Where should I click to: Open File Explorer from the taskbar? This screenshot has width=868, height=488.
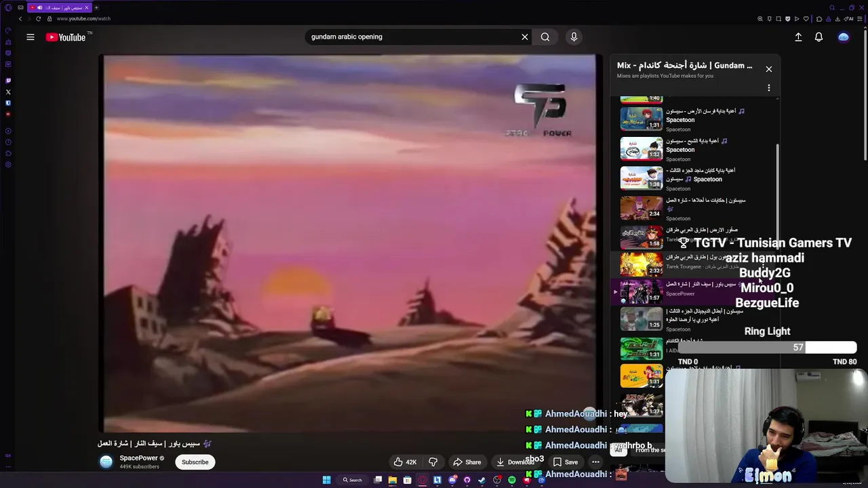tap(393, 480)
